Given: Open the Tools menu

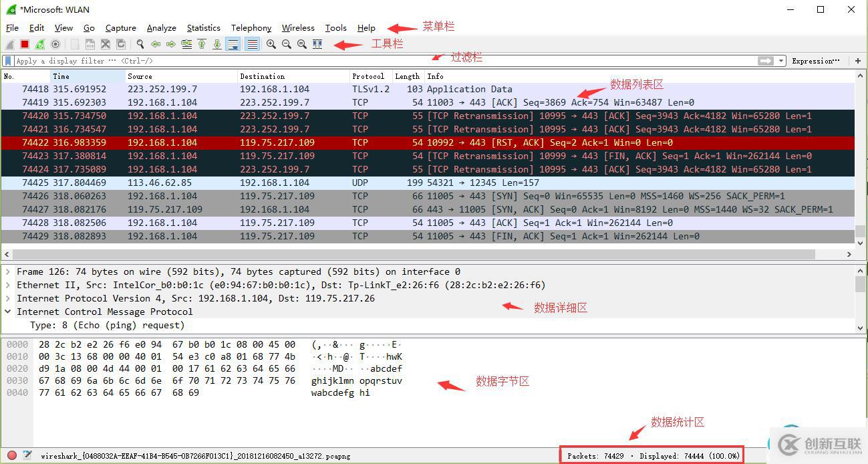Looking at the screenshot, I should coord(336,28).
